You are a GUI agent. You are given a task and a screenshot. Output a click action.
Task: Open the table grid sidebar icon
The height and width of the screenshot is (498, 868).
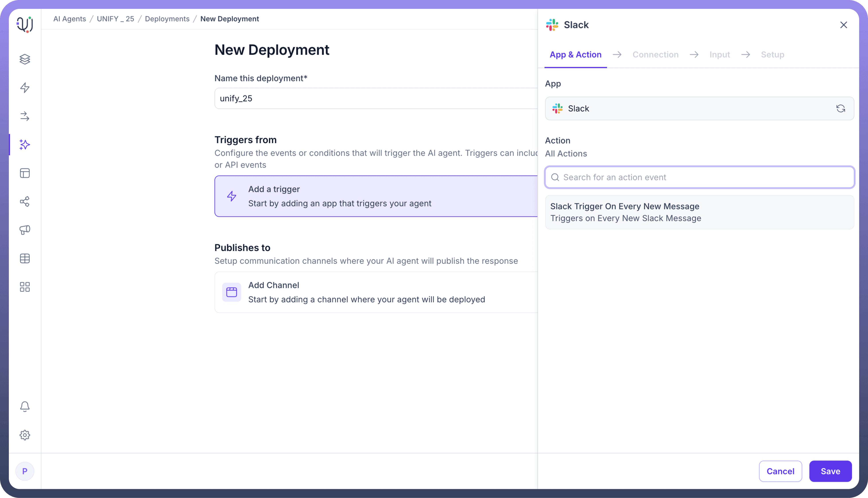coord(25,258)
